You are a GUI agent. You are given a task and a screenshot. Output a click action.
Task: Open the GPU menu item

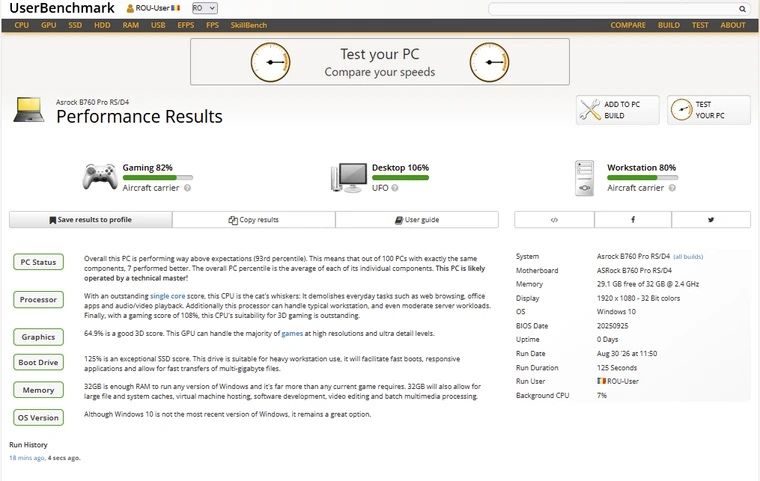coord(48,25)
